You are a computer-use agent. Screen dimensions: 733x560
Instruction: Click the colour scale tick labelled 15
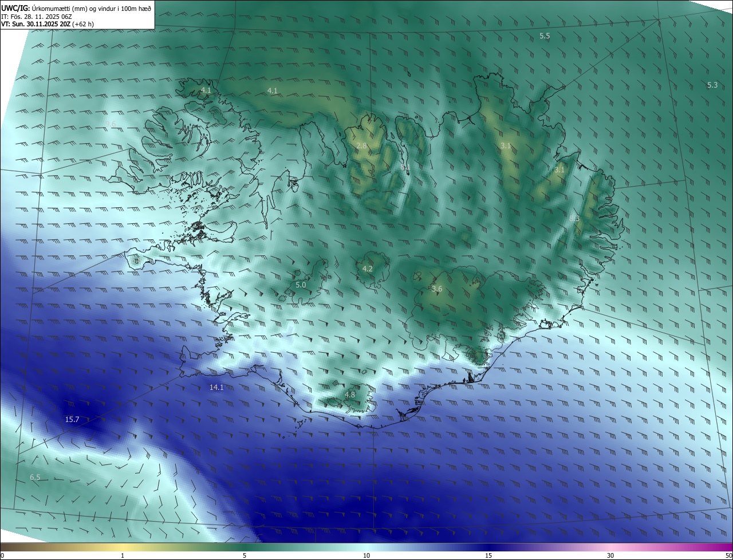point(488,555)
